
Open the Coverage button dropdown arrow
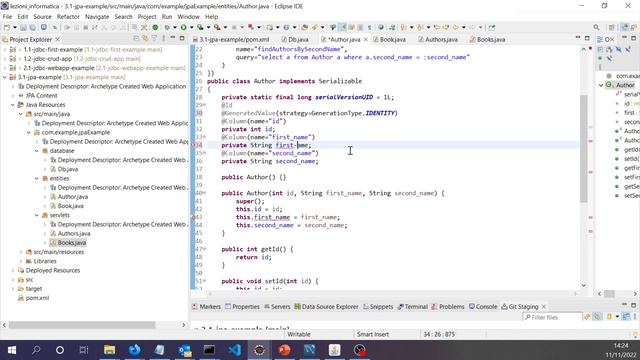[208, 27]
